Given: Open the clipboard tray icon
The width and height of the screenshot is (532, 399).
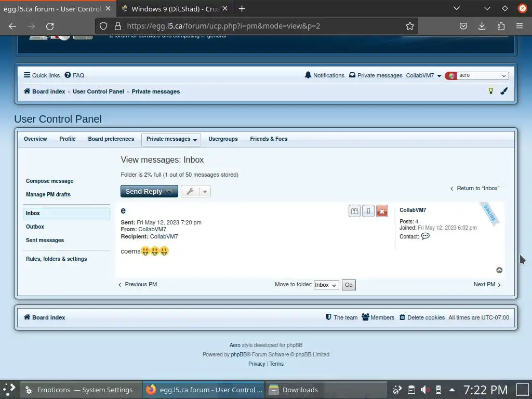Looking at the screenshot, I should [x=411, y=390].
